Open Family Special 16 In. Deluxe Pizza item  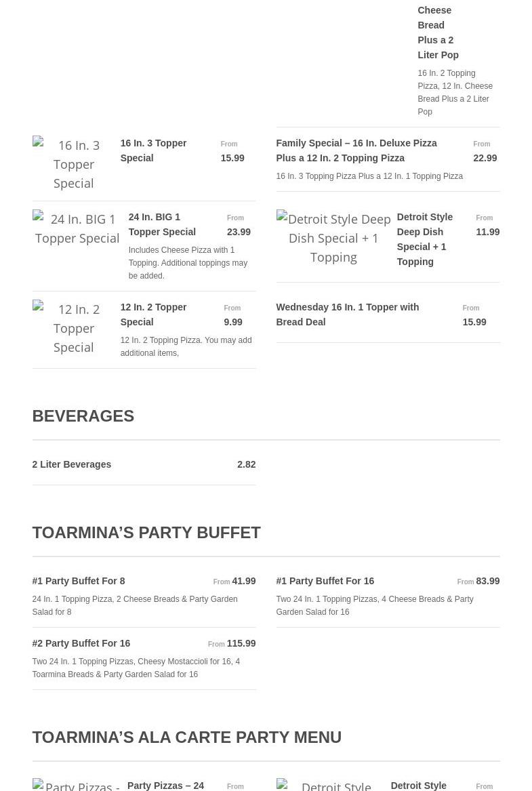point(356,150)
